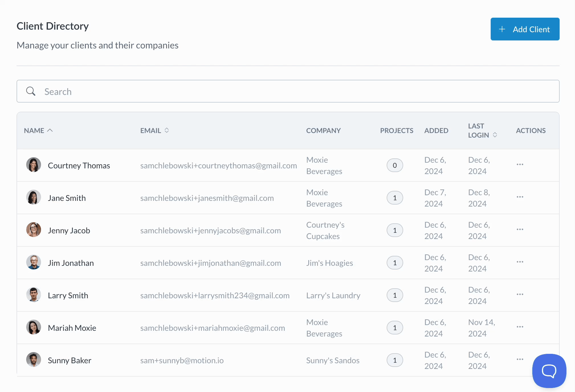The width and height of the screenshot is (575, 392).
Task: Click the three dots for Jenny Jacob
Action: click(x=520, y=230)
